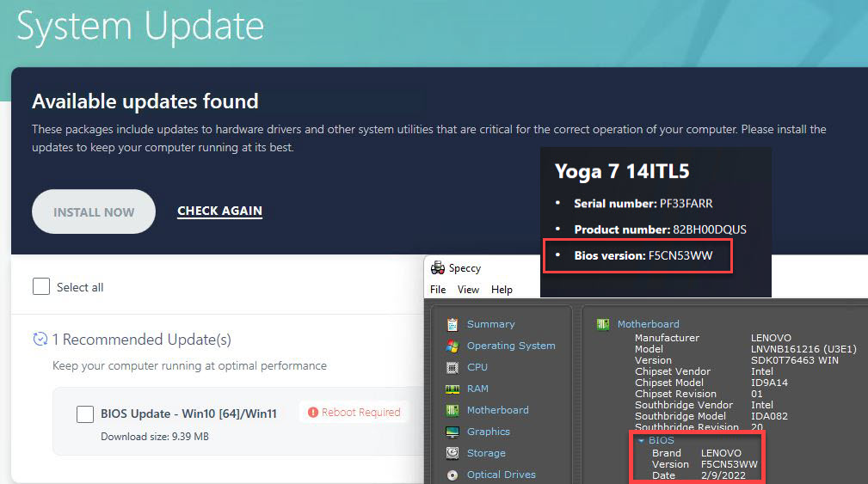Click the Reboot Required label
The image size is (868, 484).
pos(361,412)
